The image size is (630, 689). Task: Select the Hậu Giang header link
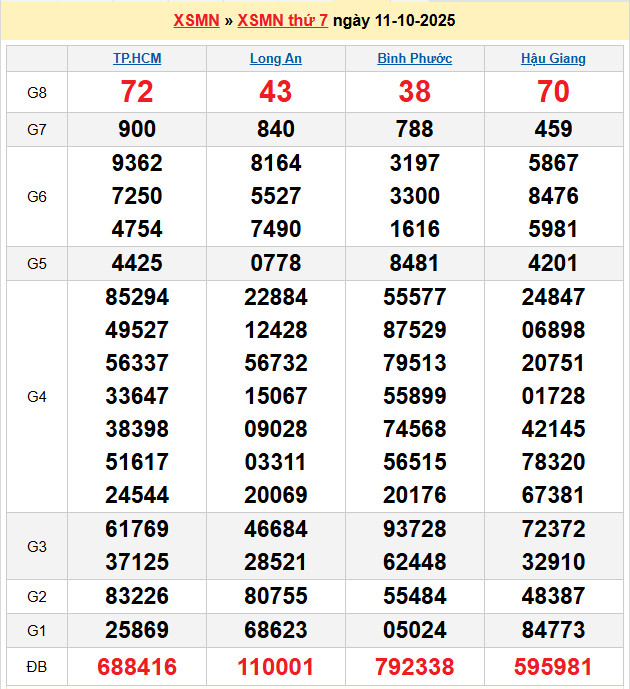point(553,59)
